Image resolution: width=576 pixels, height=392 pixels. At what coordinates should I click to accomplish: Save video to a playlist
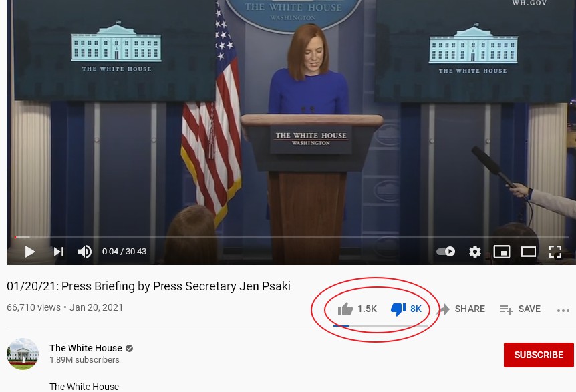[520, 309]
